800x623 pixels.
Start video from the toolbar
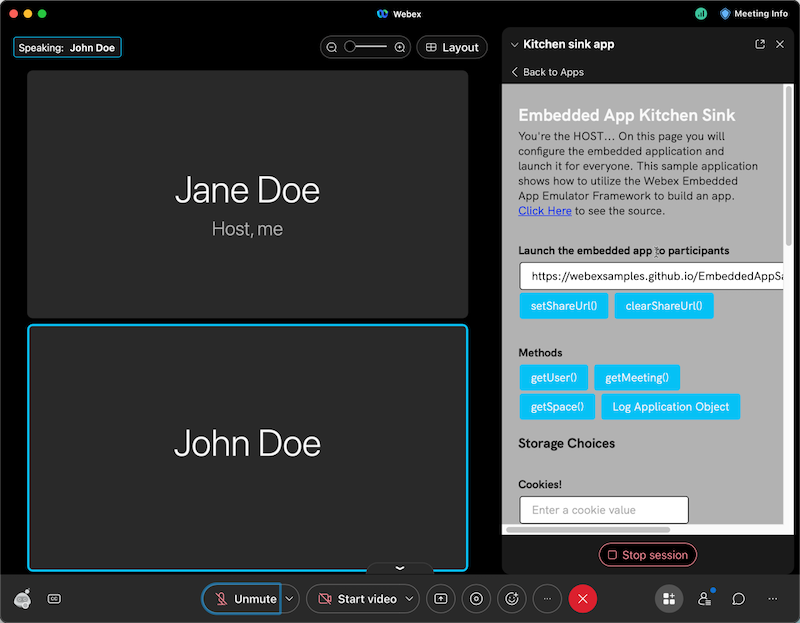(x=357, y=599)
